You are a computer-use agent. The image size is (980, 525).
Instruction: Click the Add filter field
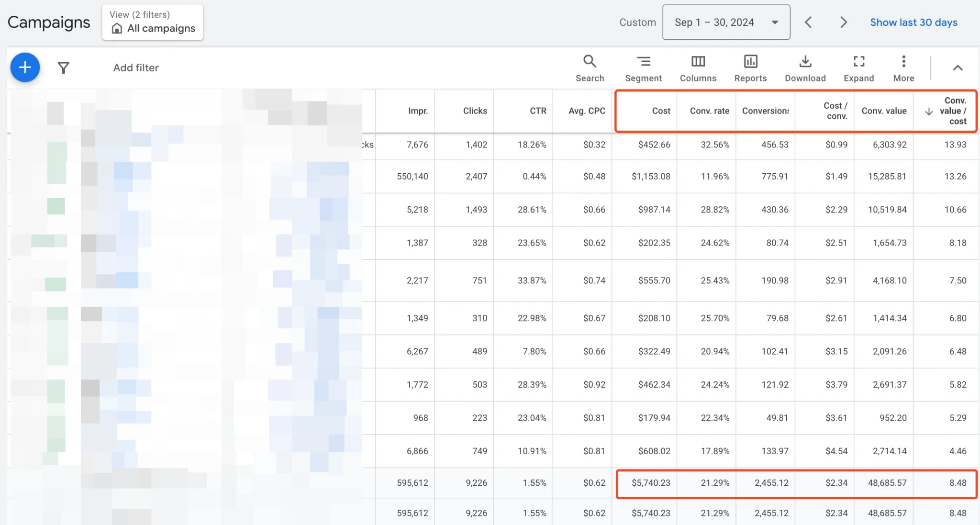point(136,68)
